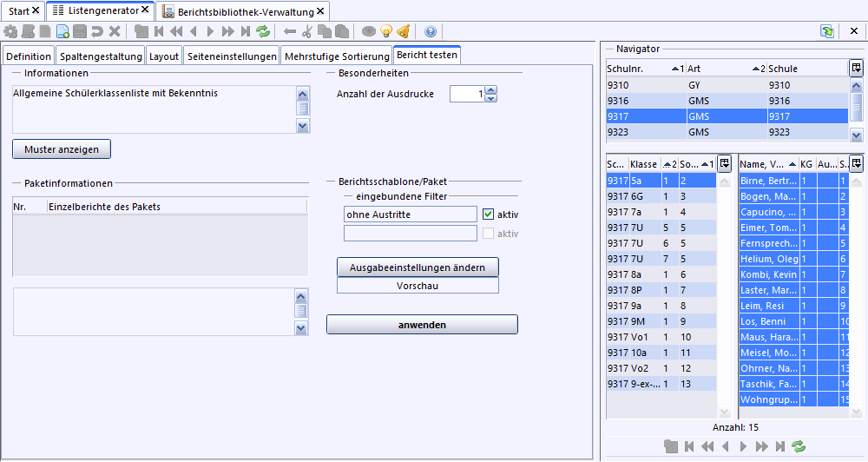Open column chooser icon of student name table
The image size is (868, 462).
[857, 163]
